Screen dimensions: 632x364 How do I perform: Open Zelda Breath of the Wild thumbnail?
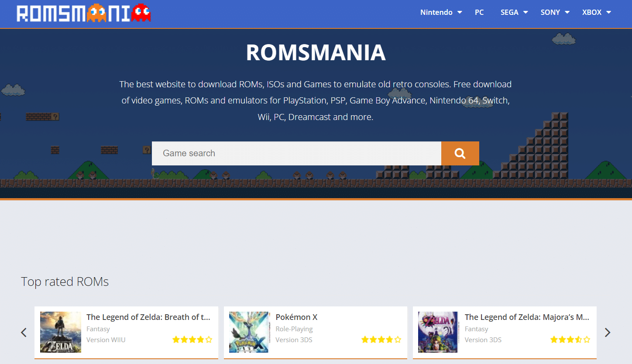(61, 332)
